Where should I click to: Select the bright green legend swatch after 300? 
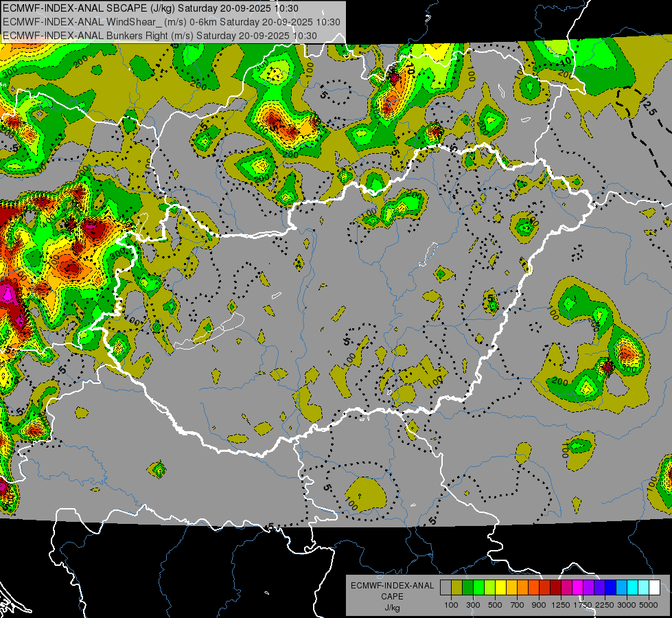(x=478, y=588)
